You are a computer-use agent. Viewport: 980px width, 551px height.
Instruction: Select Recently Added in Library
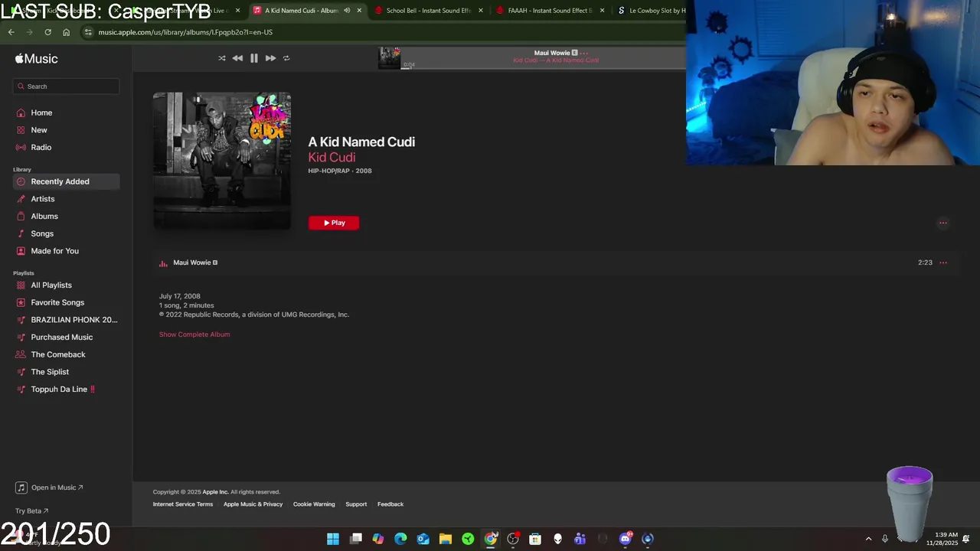66,181
